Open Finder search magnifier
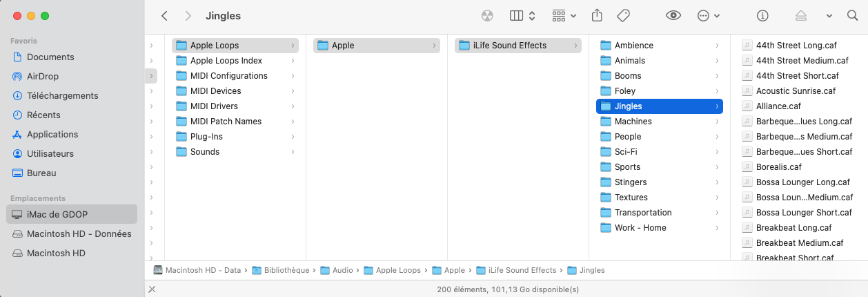868x297 pixels. tap(852, 16)
